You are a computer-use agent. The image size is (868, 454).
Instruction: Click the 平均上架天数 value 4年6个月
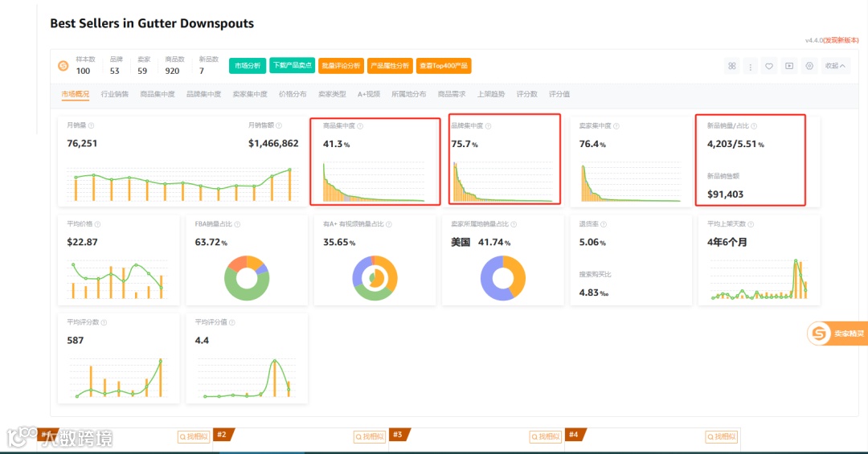tap(727, 242)
